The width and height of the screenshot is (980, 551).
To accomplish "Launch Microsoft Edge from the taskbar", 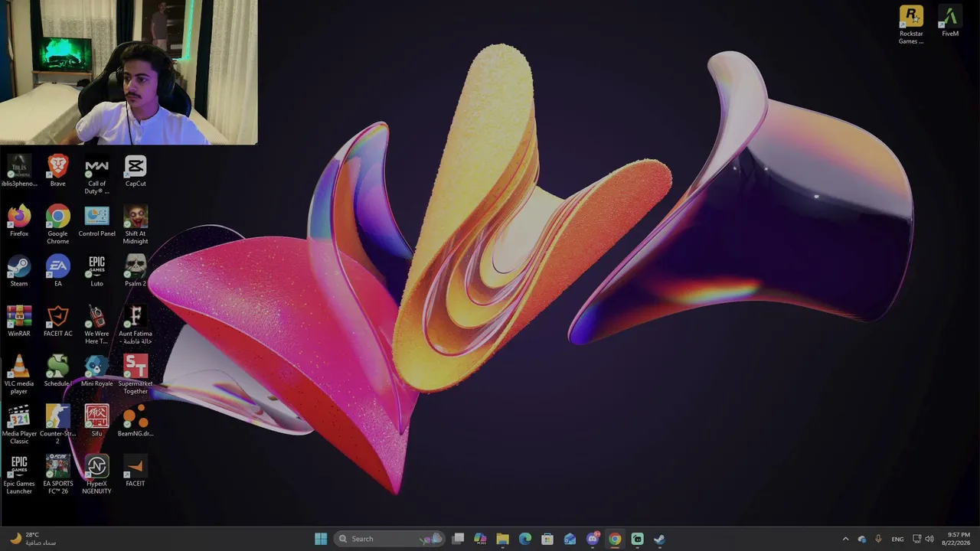I will 525,539.
